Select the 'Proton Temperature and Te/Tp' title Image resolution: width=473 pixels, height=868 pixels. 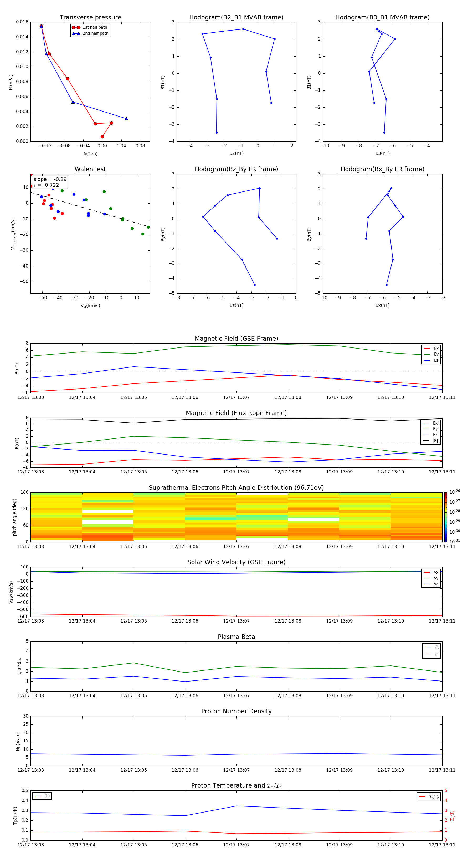coord(236,786)
